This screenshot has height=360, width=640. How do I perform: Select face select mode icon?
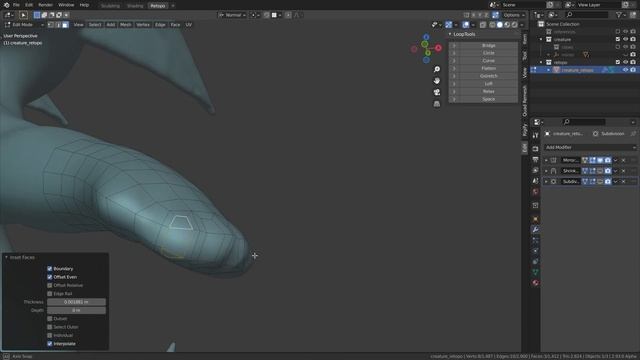pyautogui.click(x=65, y=25)
